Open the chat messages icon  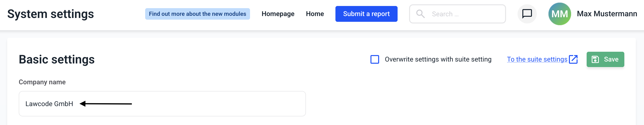tap(527, 14)
